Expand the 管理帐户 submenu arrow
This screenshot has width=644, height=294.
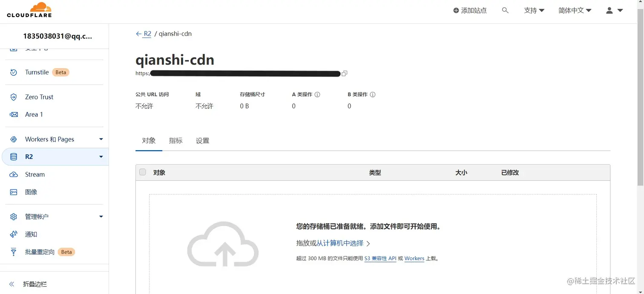click(101, 217)
